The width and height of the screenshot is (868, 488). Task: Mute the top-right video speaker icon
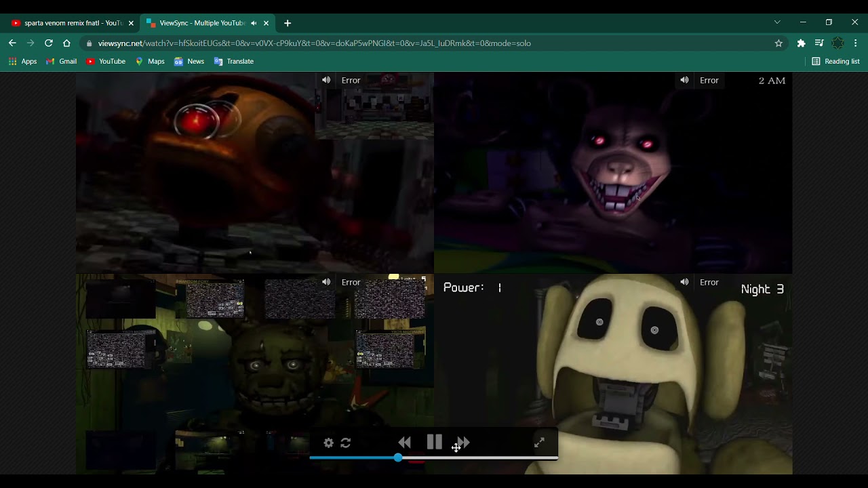pos(684,80)
